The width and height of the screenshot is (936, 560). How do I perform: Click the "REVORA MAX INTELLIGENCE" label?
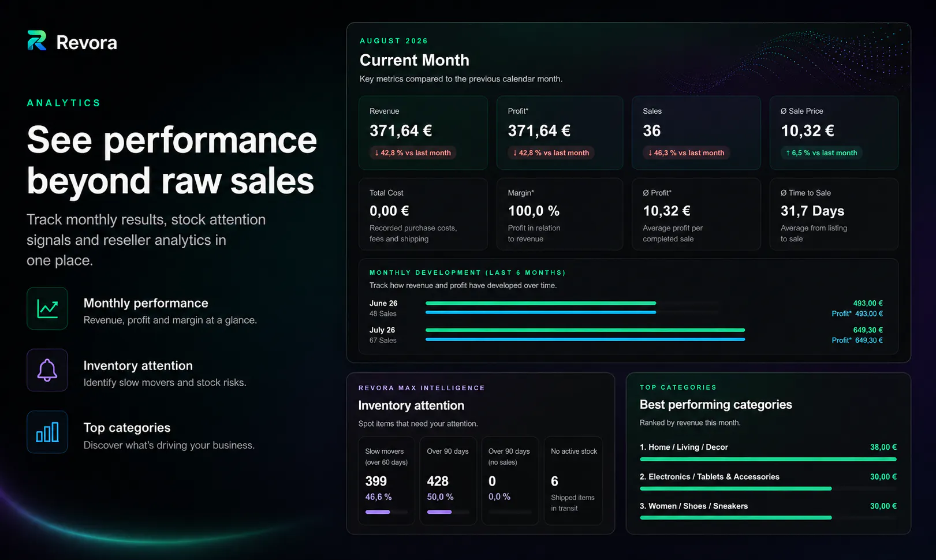422,388
